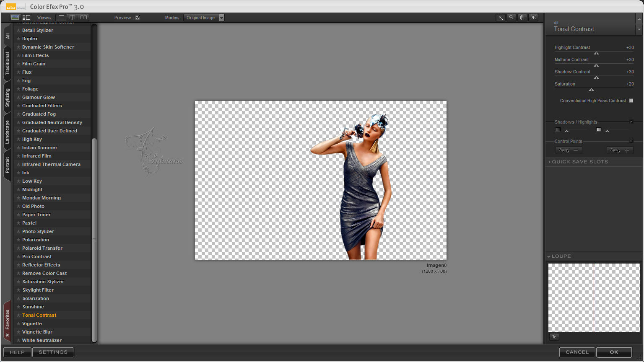Switch to the All filters tab
Image resolution: width=644 pixels, height=362 pixels.
click(x=8, y=36)
